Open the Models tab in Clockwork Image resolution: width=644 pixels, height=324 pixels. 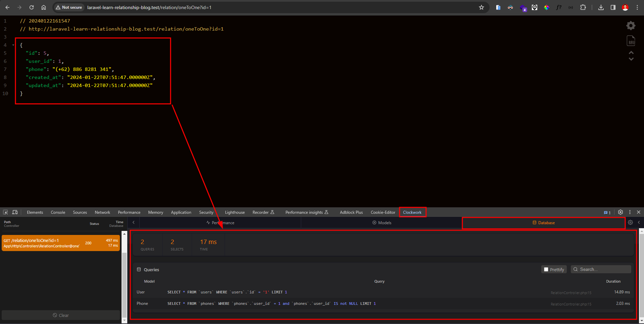tap(382, 223)
